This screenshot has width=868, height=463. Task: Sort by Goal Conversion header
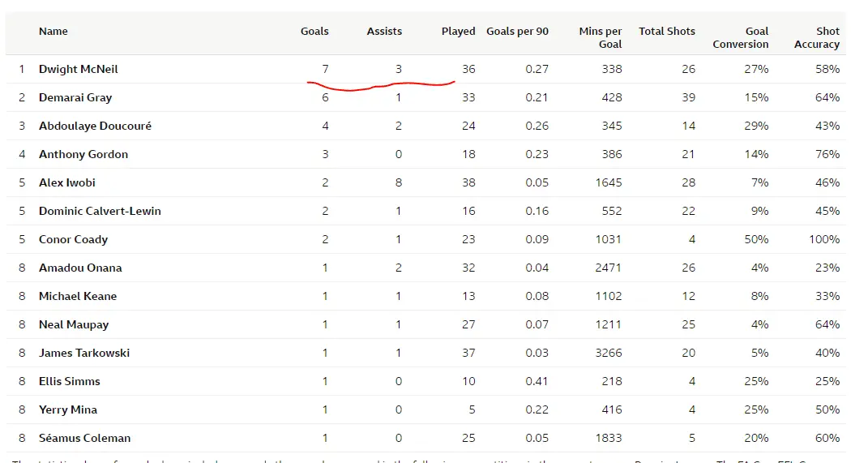(740, 37)
